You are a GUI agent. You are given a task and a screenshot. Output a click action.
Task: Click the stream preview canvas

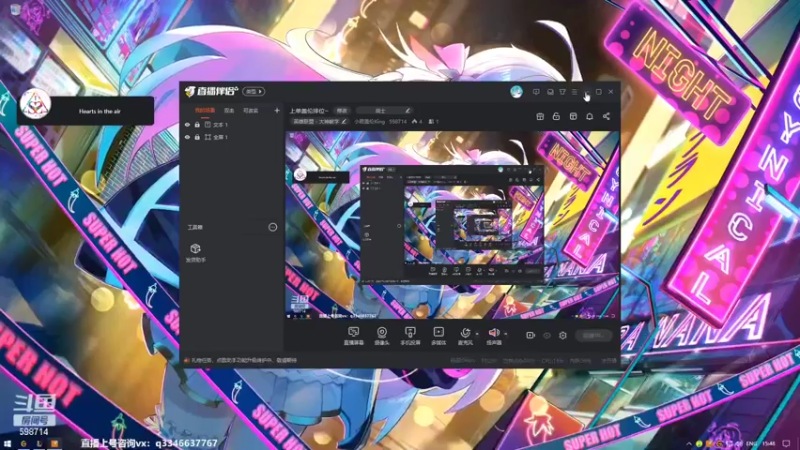(452, 225)
